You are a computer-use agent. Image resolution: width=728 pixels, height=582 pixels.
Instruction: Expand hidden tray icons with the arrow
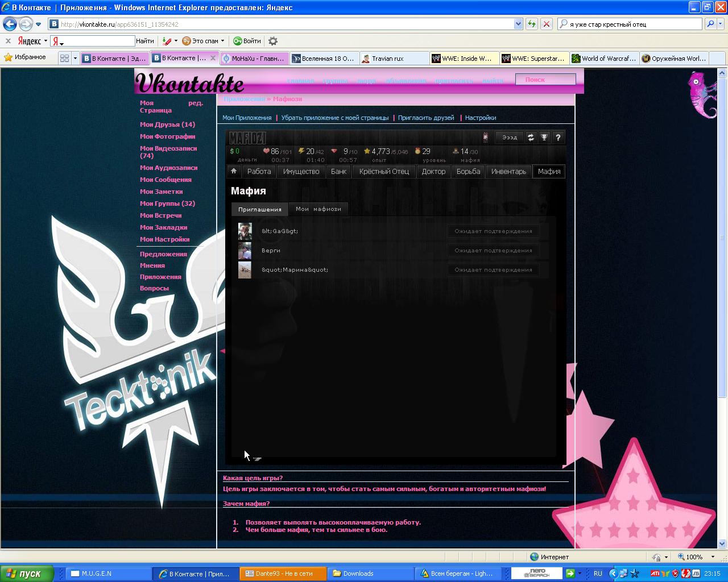point(613,573)
